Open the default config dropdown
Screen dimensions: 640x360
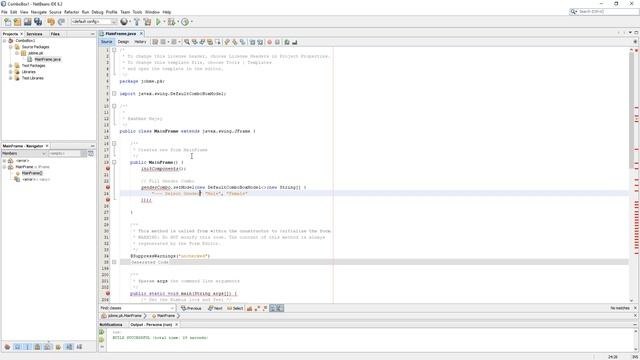point(94,22)
